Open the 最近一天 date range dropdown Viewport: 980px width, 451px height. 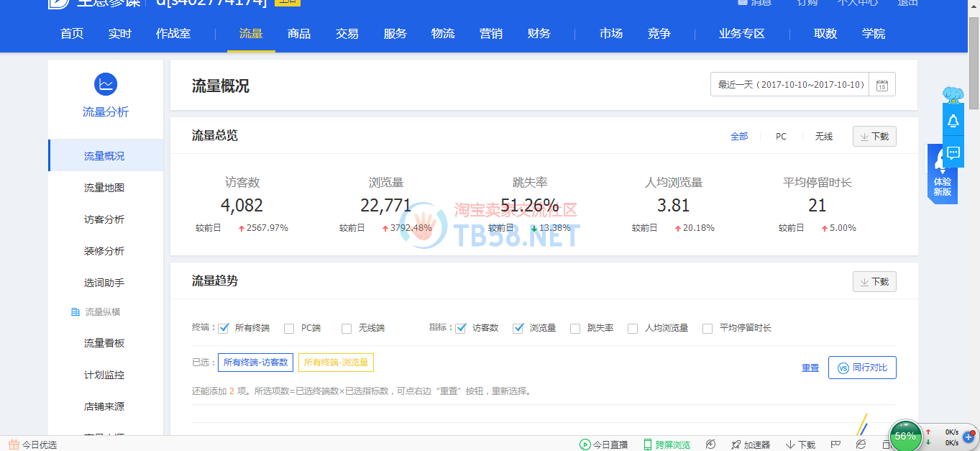(x=790, y=85)
